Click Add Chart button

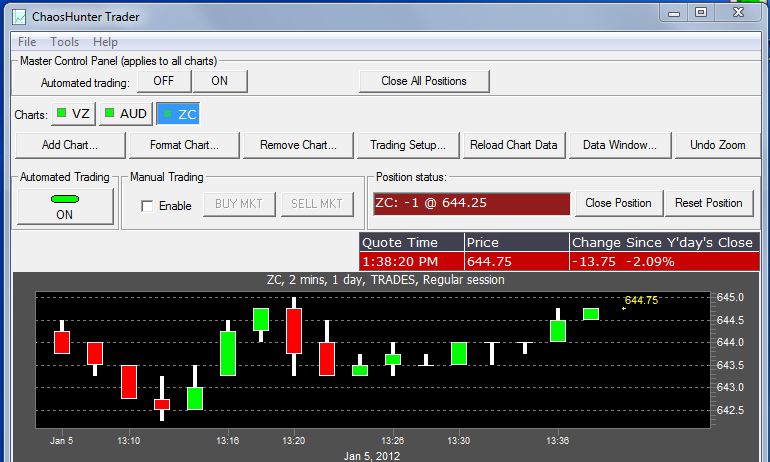tap(70, 145)
